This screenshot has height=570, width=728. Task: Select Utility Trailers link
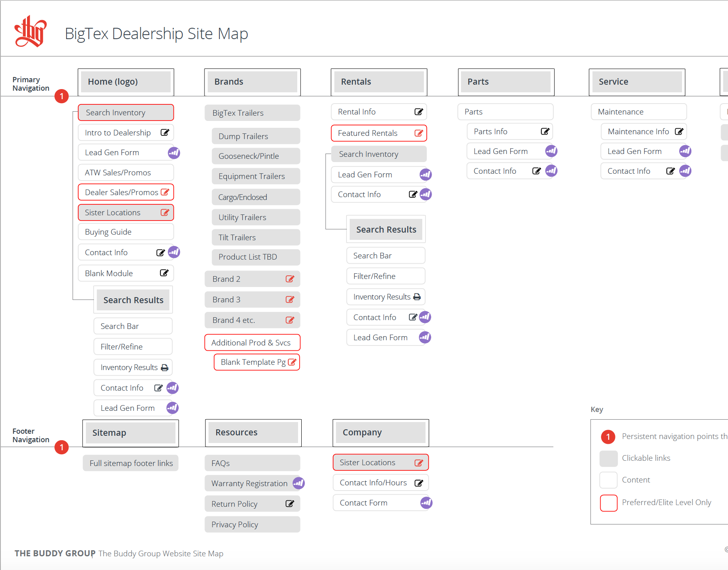click(x=256, y=217)
